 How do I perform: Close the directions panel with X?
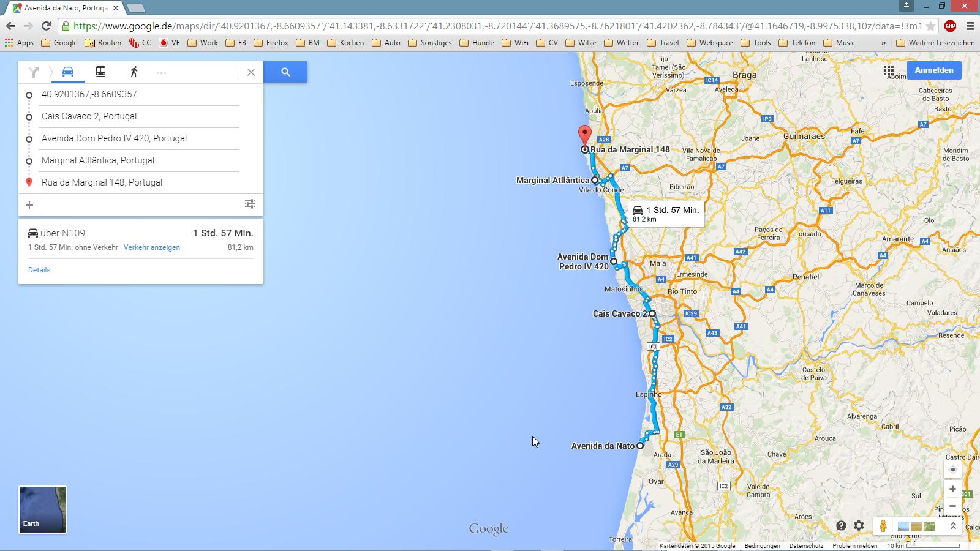[x=251, y=72]
